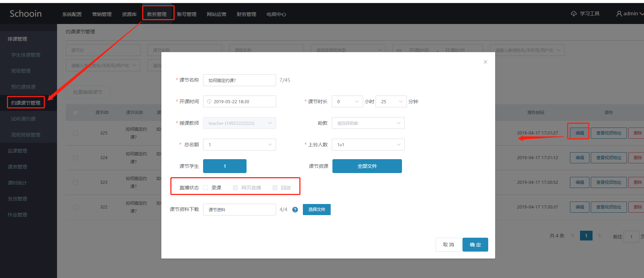
Task: Click the 批量编辑课节 button
Action: point(88,92)
